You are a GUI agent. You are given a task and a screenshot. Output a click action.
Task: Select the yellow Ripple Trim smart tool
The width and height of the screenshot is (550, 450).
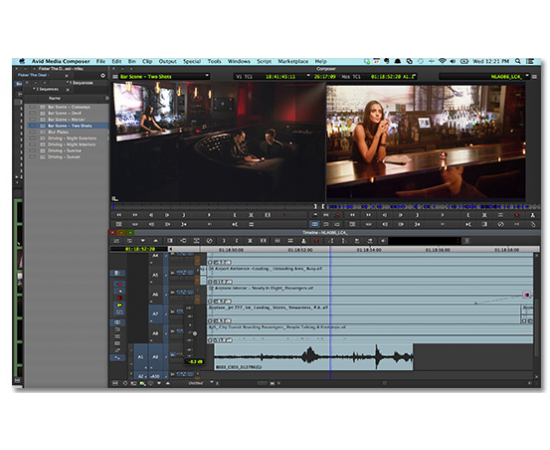pyautogui.click(x=119, y=305)
